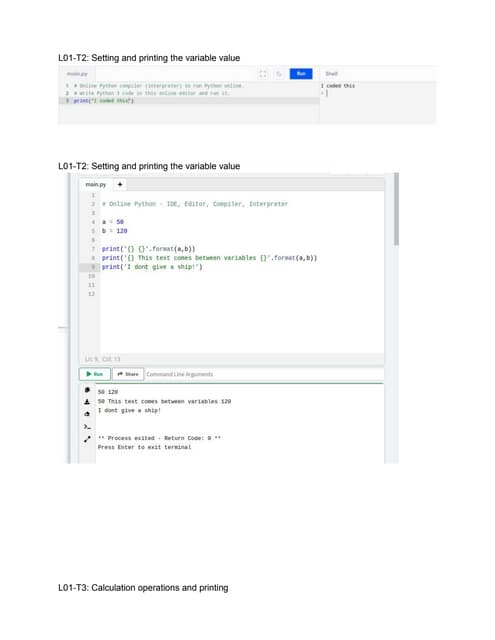Click line number 12 in the gutter
Screen dimensions: 495x640
tap(91, 294)
